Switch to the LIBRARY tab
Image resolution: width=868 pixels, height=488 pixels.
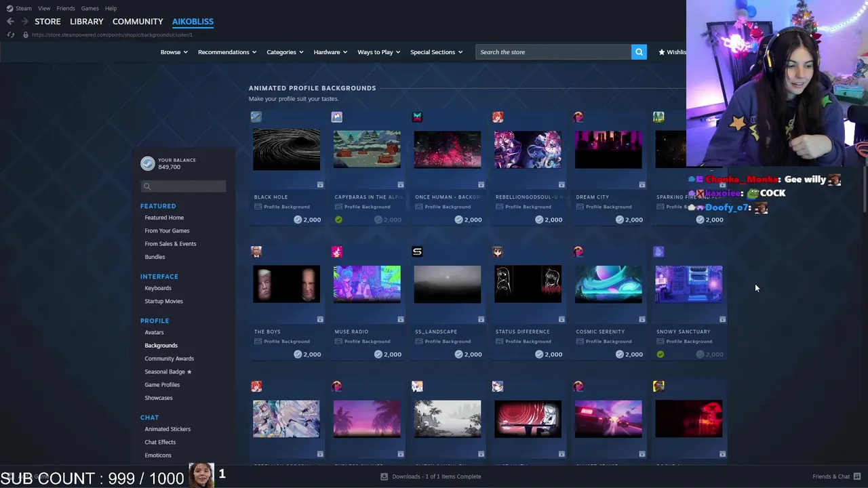86,22
